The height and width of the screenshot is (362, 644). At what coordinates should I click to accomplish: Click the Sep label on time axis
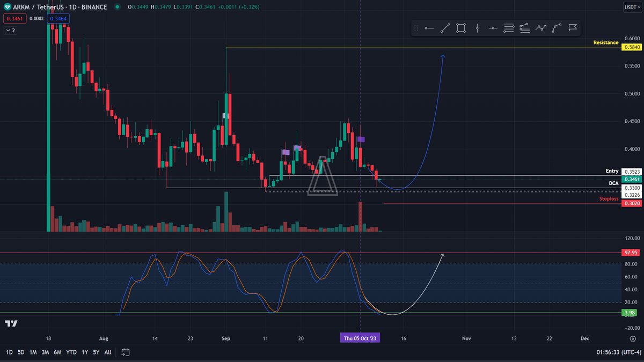pos(226,338)
